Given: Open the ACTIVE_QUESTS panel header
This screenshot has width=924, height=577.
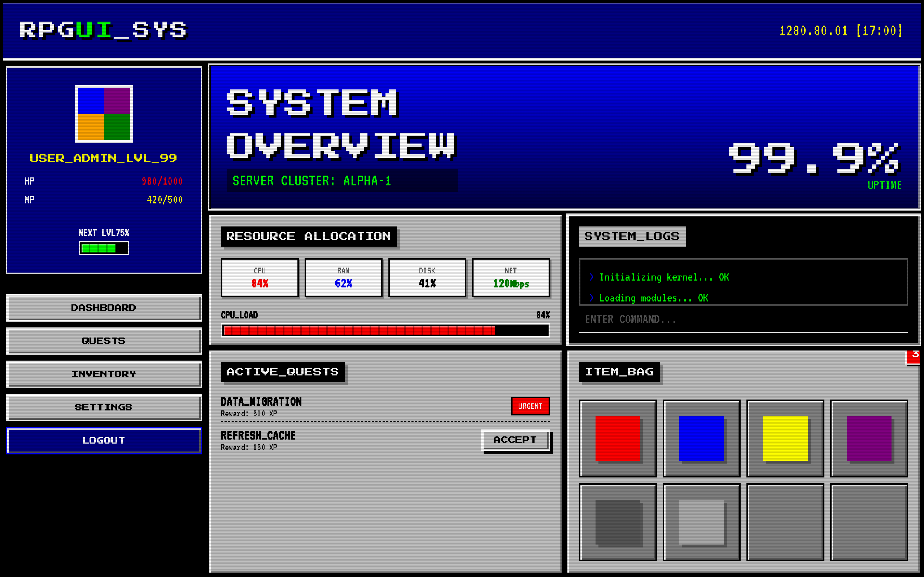Looking at the screenshot, I should tap(283, 372).
